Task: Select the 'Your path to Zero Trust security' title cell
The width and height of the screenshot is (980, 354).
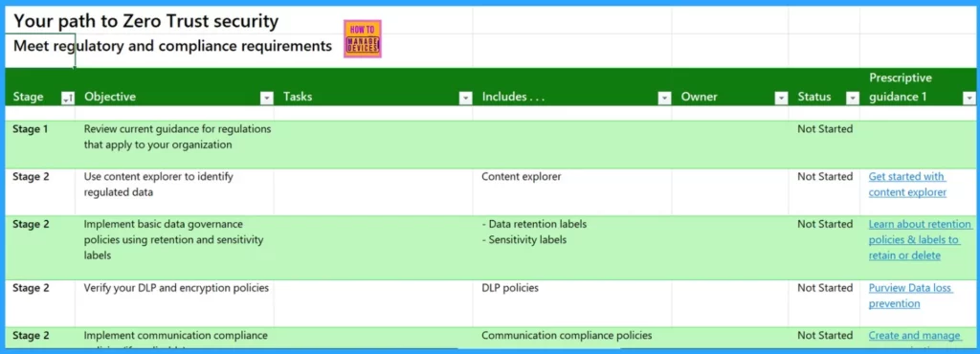Action: (145, 21)
